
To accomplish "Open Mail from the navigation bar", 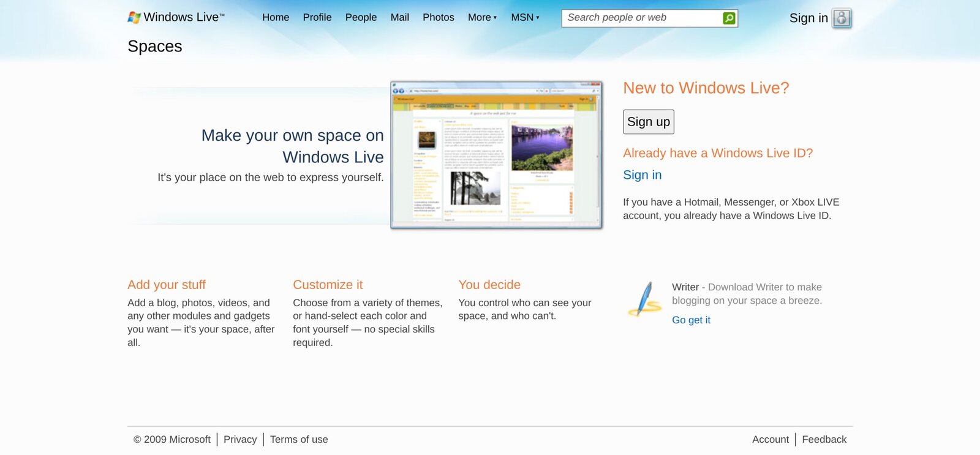I will [400, 18].
